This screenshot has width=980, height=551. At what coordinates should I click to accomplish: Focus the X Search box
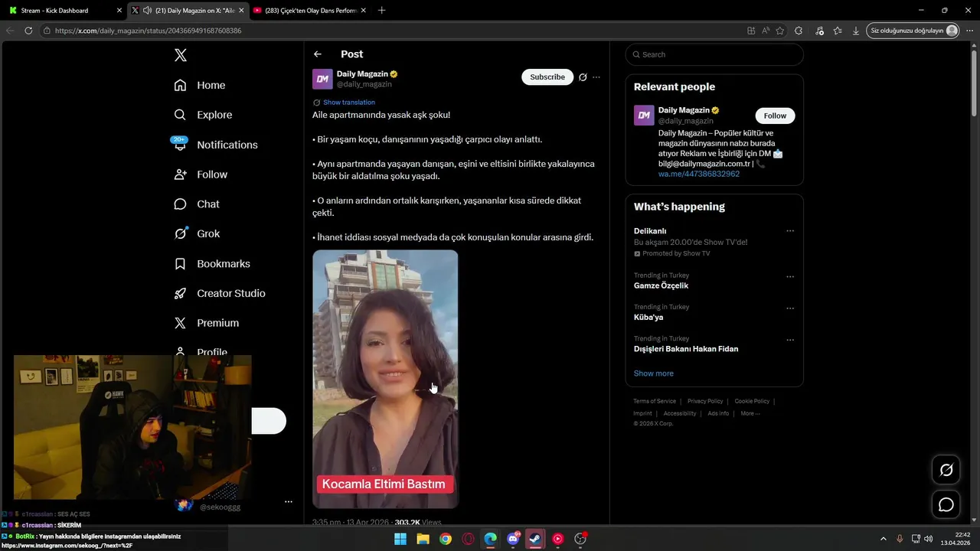[x=714, y=54]
